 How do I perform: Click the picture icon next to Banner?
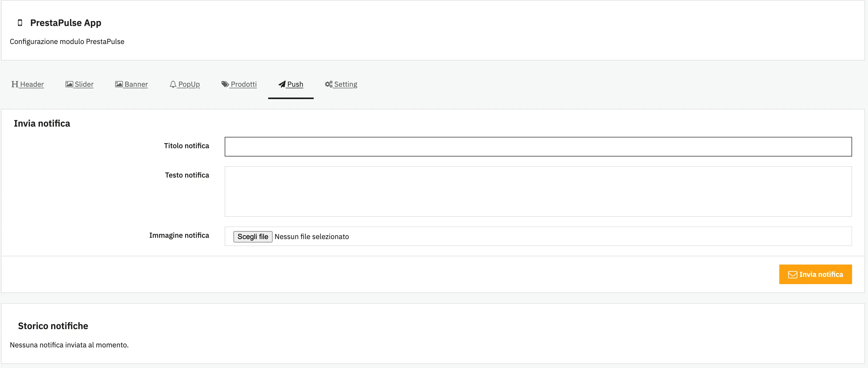pyautogui.click(x=119, y=84)
